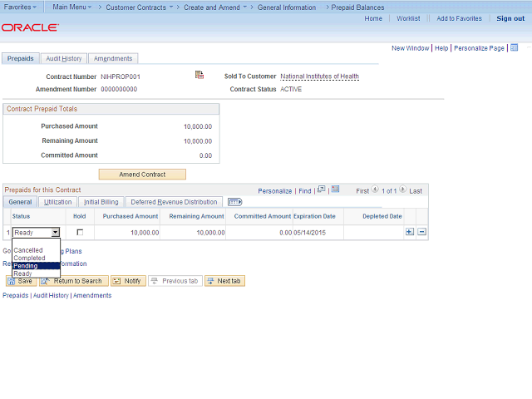Delete the prepaid row with minus
This screenshot has width=532, height=399.
tap(421, 232)
